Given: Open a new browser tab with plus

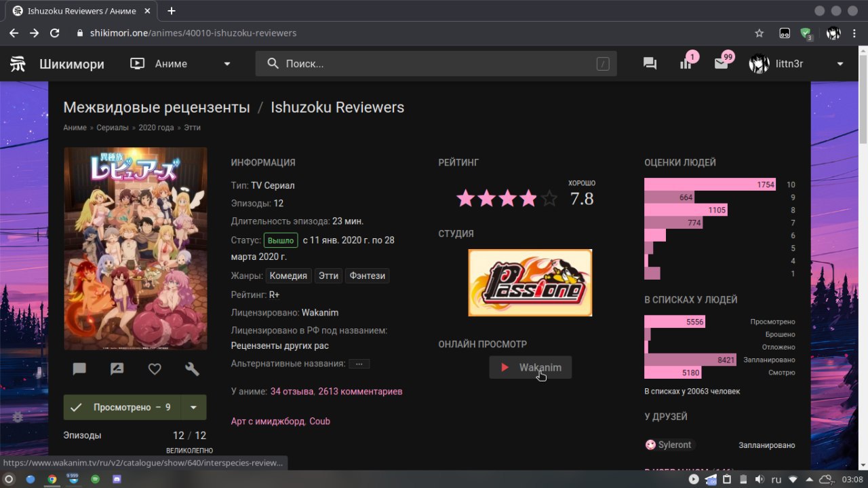Looking at the screenshot, I should click(x=172, y=11).
